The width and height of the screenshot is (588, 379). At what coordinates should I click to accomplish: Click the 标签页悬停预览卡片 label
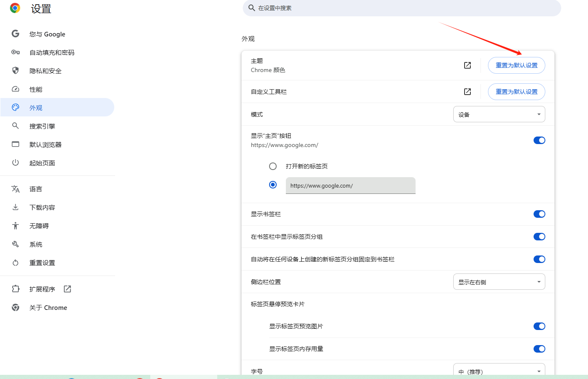pyautogui.click(x=277, y=304)
